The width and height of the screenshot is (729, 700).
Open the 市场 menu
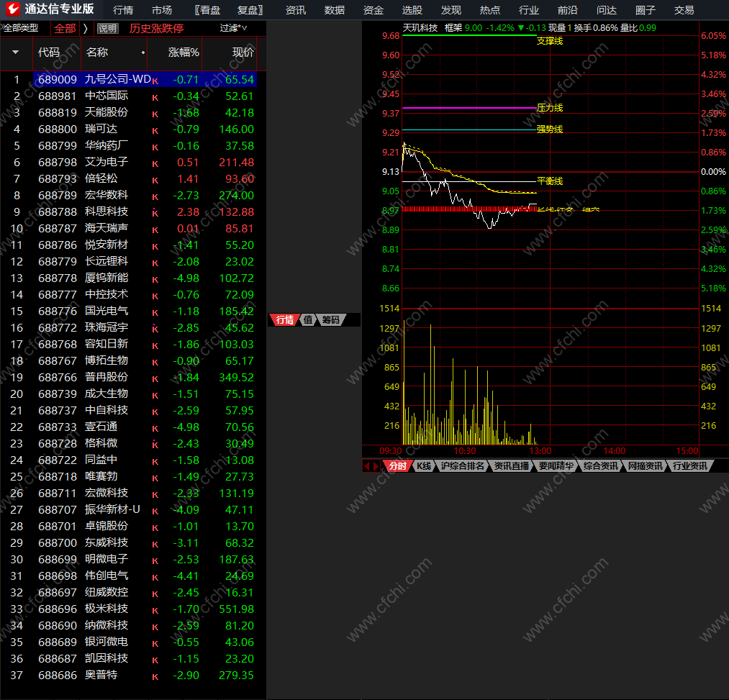click(162, 10)
